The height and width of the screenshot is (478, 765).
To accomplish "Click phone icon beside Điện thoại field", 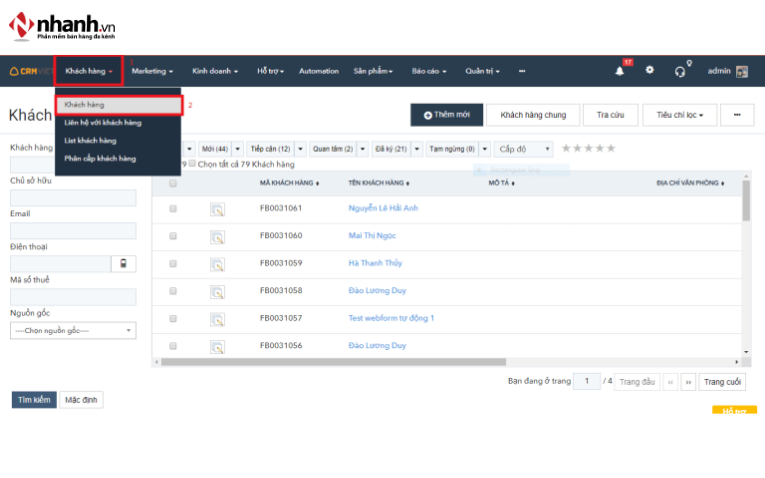I will point(124,264).
